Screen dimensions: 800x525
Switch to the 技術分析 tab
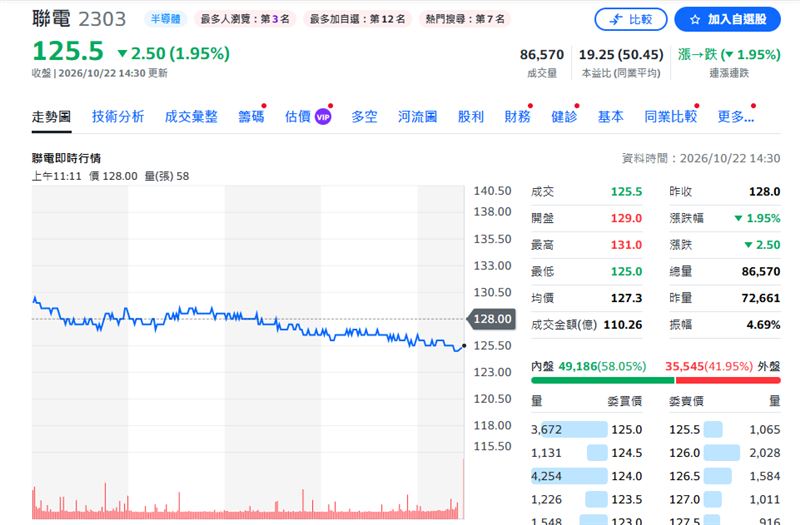tap(118, 117)
